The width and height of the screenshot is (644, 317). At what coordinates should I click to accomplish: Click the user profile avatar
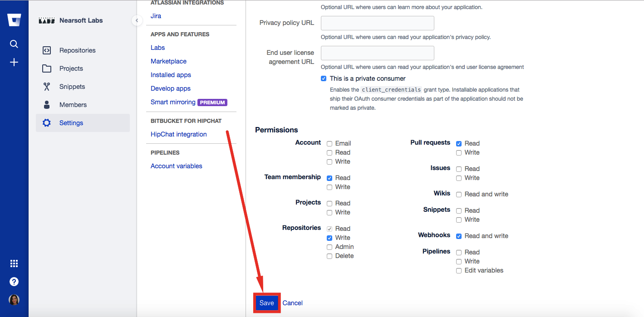click(x=14, y=300)
